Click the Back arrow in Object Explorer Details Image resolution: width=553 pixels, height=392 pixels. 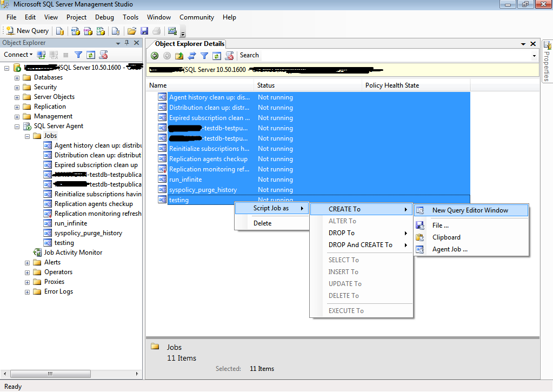(155, 56)
